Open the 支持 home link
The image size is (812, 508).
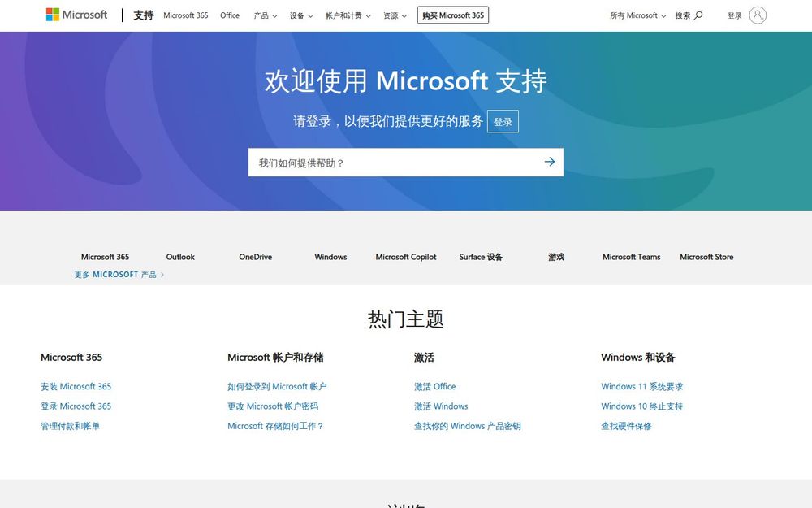144,15
